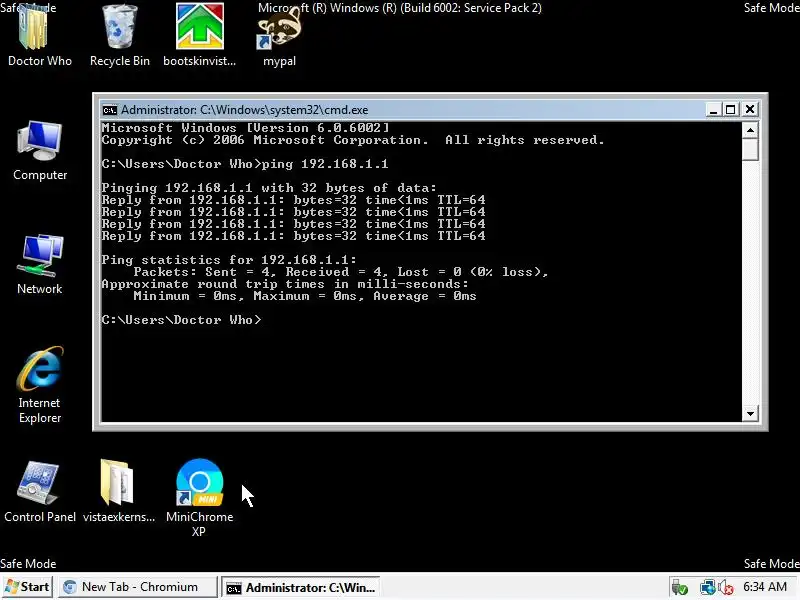Click the Start button
Image resolution: width=800 pixels, height=600 pixels.
[27, 587]
